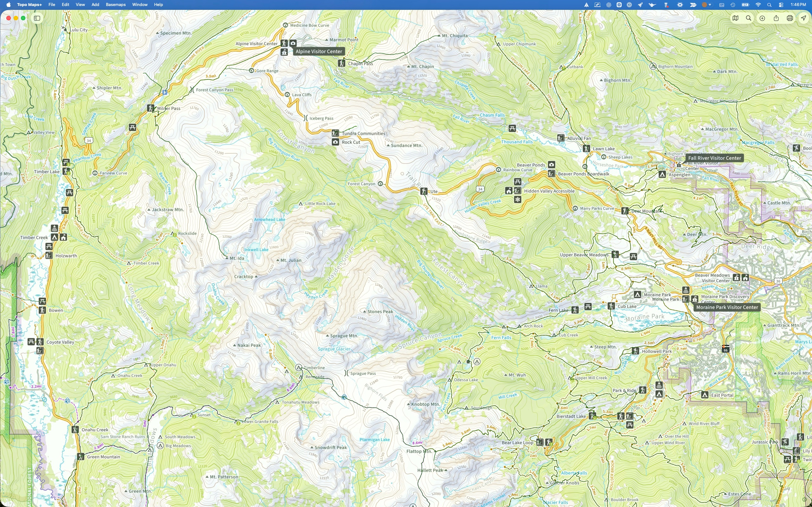Click the Rock Cut camera viewpoint icon
Viewport: 812px width, 507px height.
coord(335,142)
